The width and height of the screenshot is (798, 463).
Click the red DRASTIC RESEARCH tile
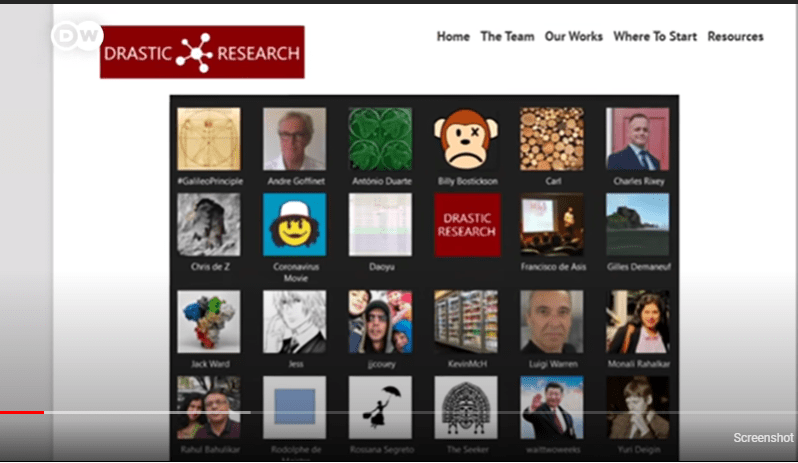tap(467, 224)
